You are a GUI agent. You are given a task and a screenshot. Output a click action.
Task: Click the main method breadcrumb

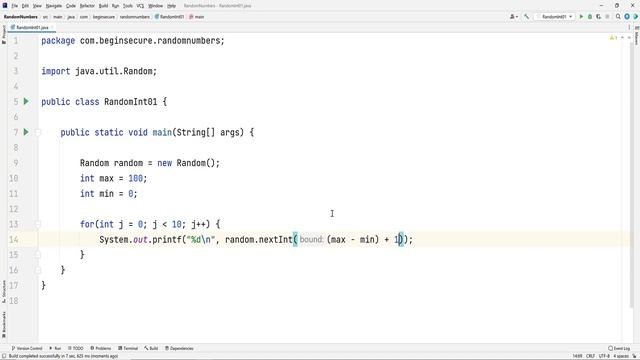point(197,17)
